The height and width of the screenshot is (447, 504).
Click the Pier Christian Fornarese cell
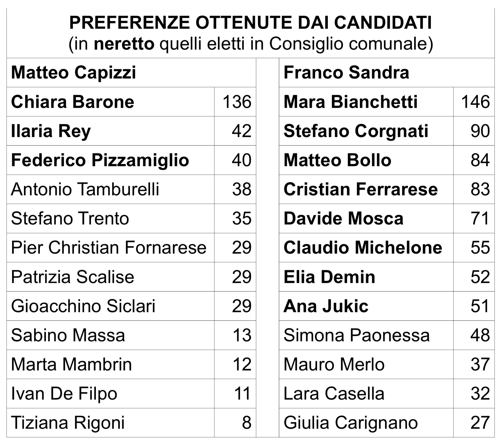(x=109, y=247)
